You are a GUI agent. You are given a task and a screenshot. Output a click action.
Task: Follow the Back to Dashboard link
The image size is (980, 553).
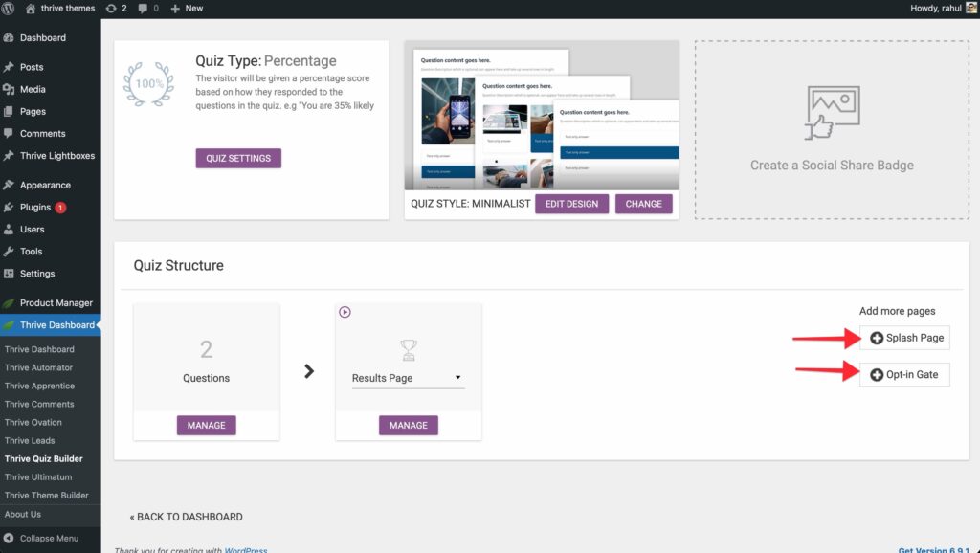click(187, 517)
